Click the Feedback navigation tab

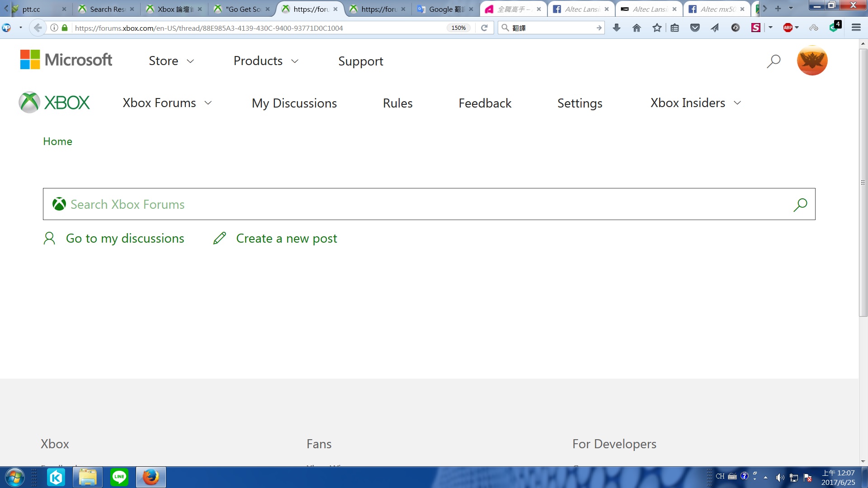[x=485, y=103]
